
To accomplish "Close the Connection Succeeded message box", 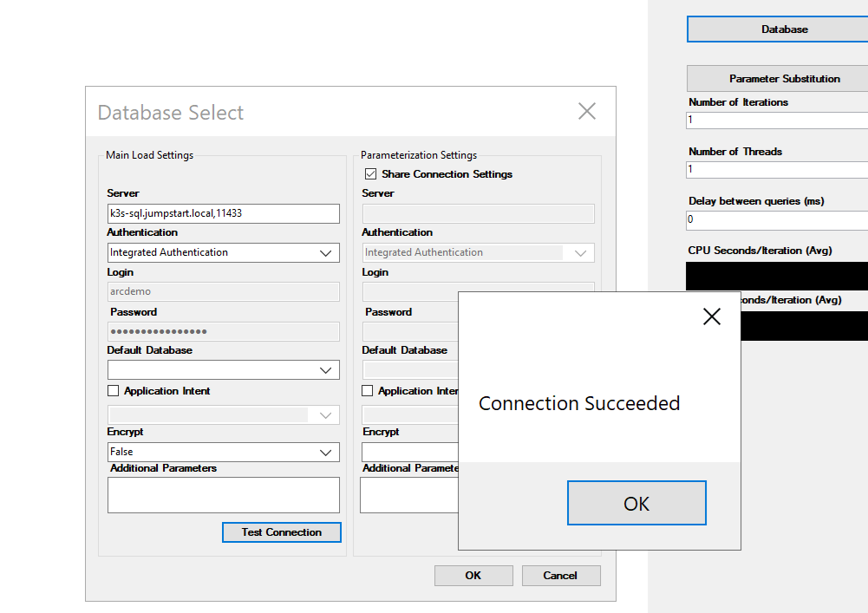I will (x=711, y=316).
